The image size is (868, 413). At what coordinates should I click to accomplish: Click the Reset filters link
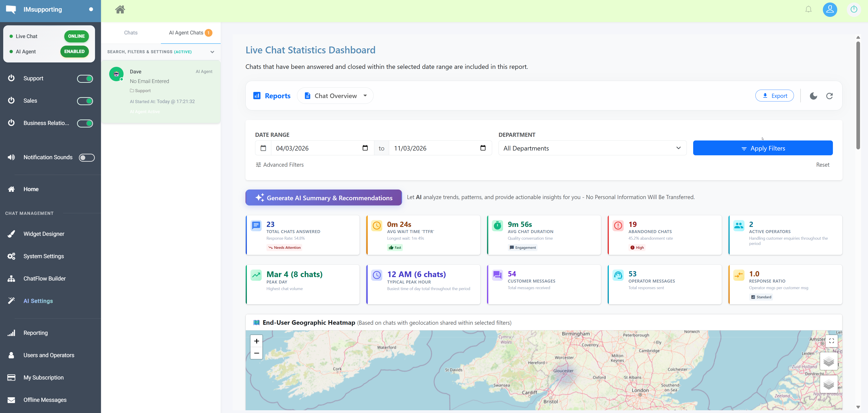pos(822,164)
